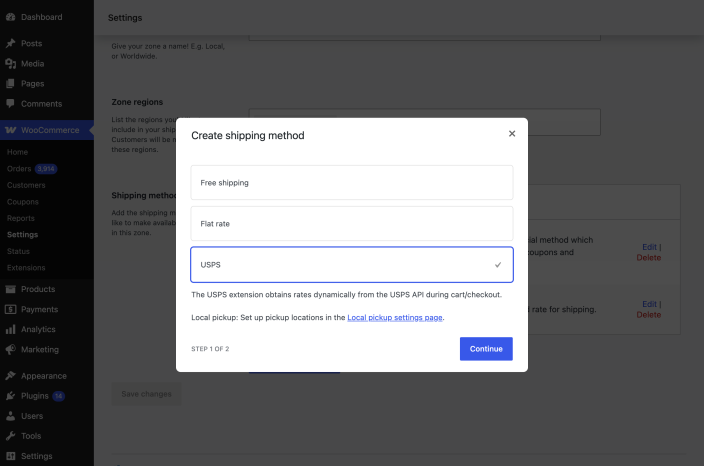
Task: Click the Tools wrench icon
Action: (x=11, y=436)
